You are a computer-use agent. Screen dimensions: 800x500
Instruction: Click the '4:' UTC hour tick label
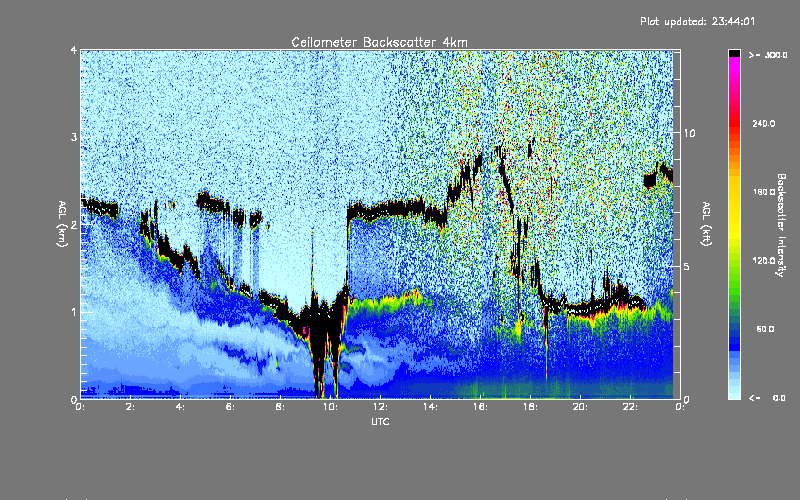pyautogui.click(x=181, y=407)
